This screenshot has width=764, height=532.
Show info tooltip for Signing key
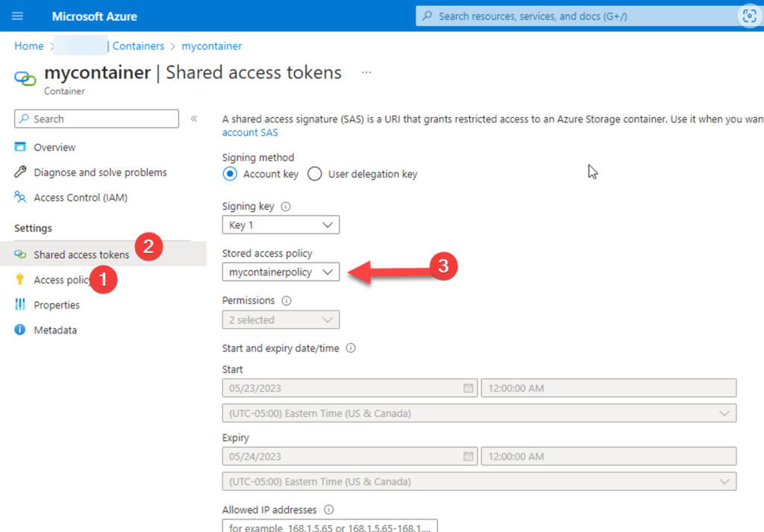pyautogui.click(x=286, y=207)
